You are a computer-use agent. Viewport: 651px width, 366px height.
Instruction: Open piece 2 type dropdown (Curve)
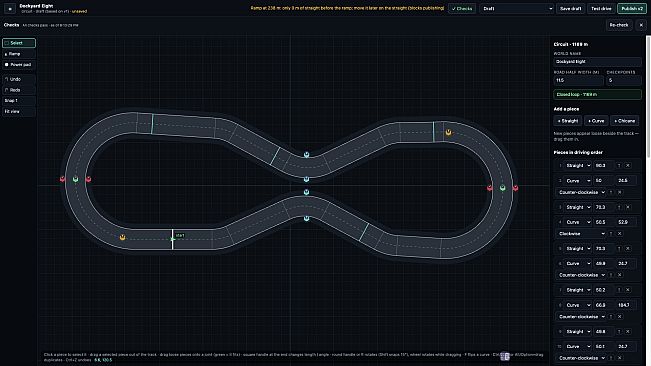pyautogui.click(x=578, y=181)
